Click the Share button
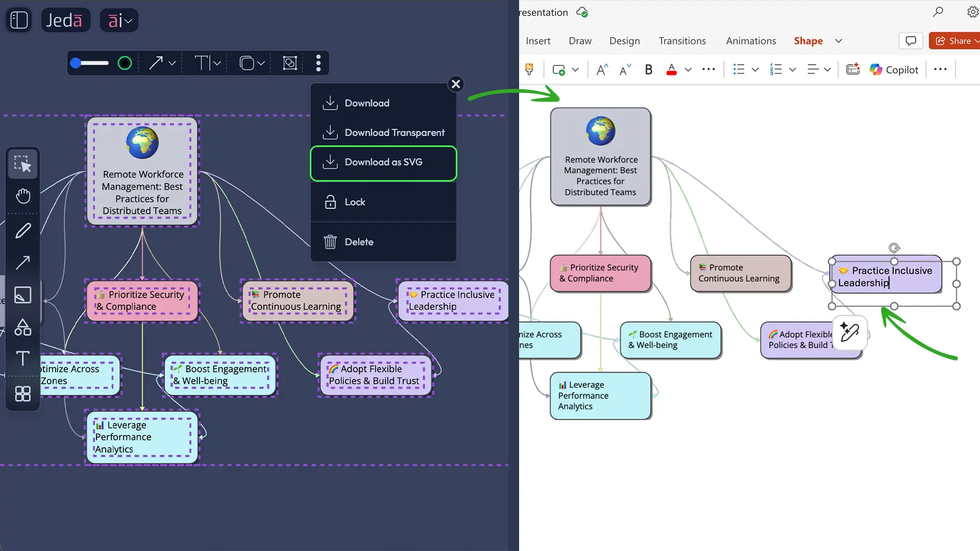This screenshot has width=980, height=551. 953,41
